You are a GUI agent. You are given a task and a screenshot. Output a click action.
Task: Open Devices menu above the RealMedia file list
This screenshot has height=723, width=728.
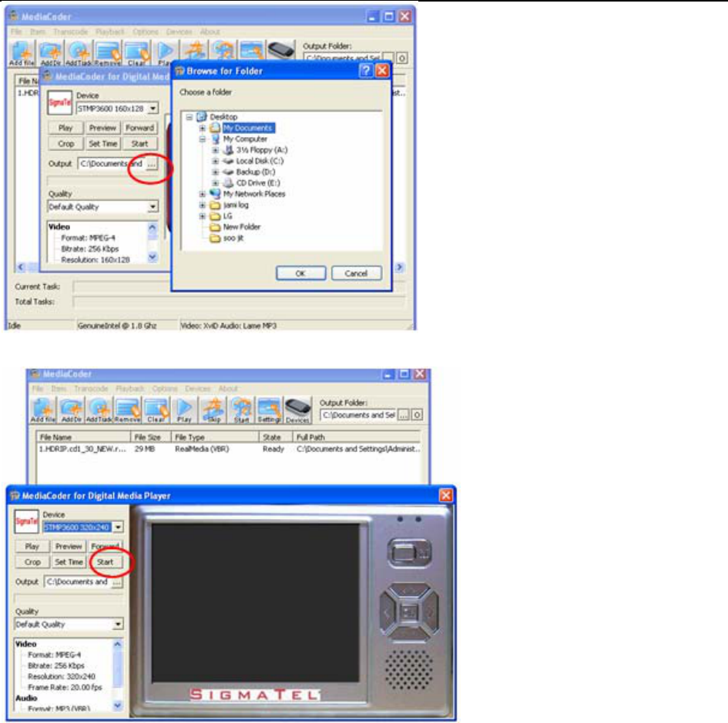point(198,388)
